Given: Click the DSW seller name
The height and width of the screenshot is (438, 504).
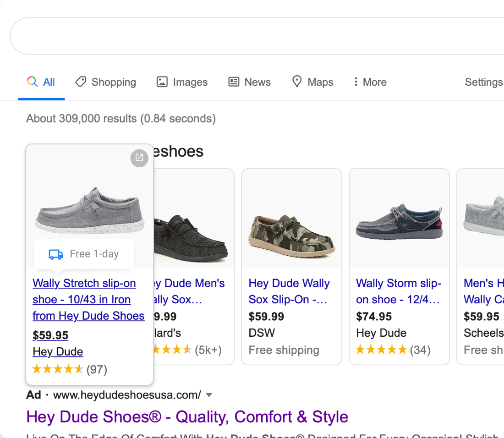Looking at the screenshot, I should [x=262, y=333].
